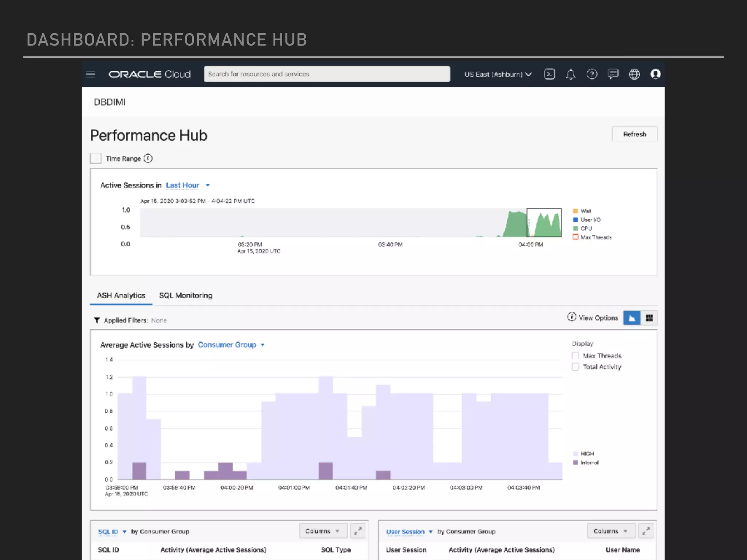Open the hamburger navigation menu
Viewport: 747px width, 560px height.
pos(90,74)
